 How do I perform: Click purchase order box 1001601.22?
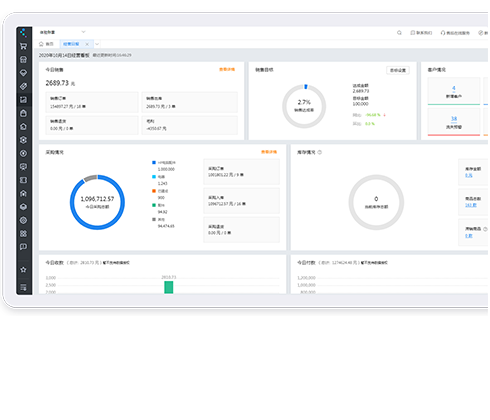pos(242,172)
